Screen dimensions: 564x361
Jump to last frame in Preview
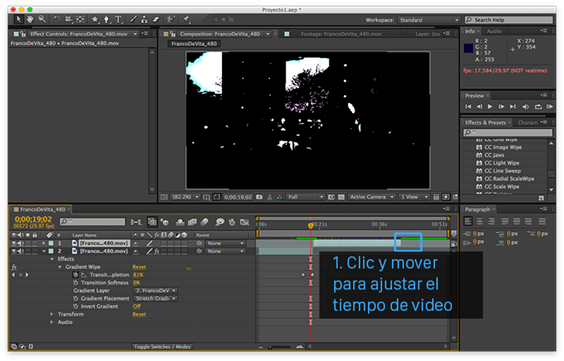[513, 107]
